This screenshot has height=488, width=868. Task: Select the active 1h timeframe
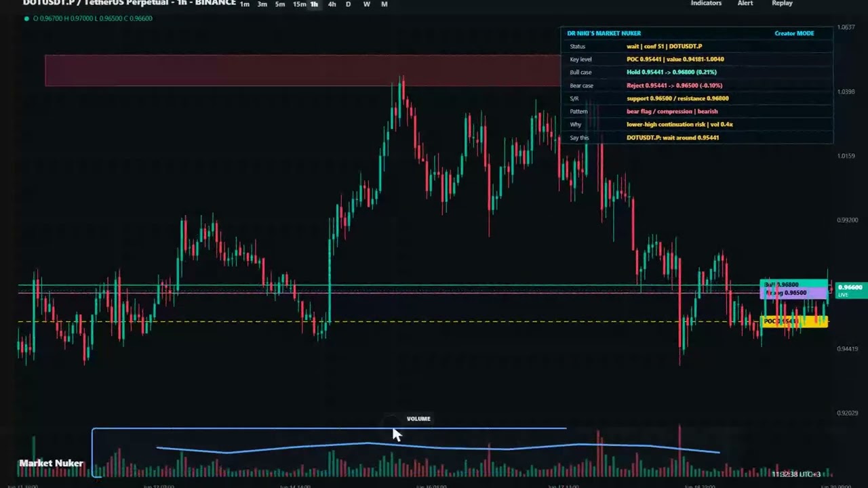tap(314, 4)
